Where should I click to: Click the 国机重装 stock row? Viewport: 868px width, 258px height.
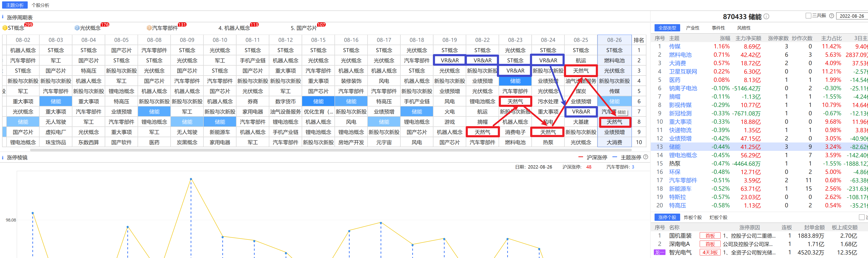point(759,236)
